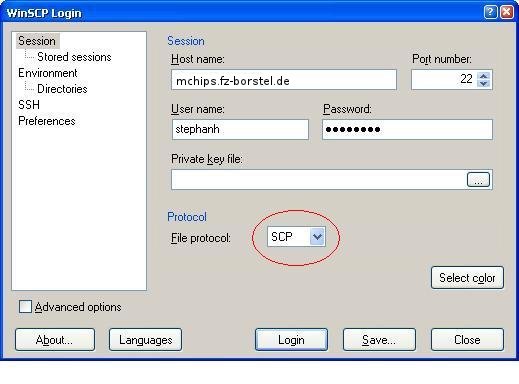The height and width of the screenshot is (384, 519).
Task: Click the Login button
Action: click(291, 340)
